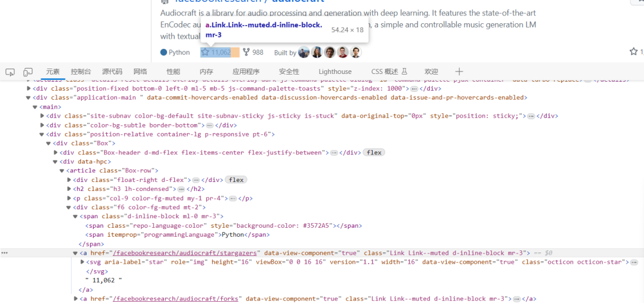Open the 988 forks link on the page

(x=253, y=52)
